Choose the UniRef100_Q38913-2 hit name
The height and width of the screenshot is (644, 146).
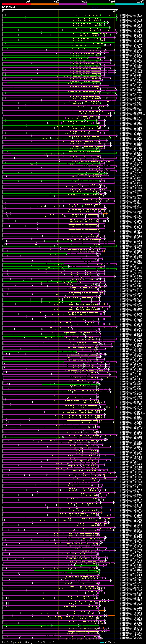pyautogui.click(x=132, y=115)
